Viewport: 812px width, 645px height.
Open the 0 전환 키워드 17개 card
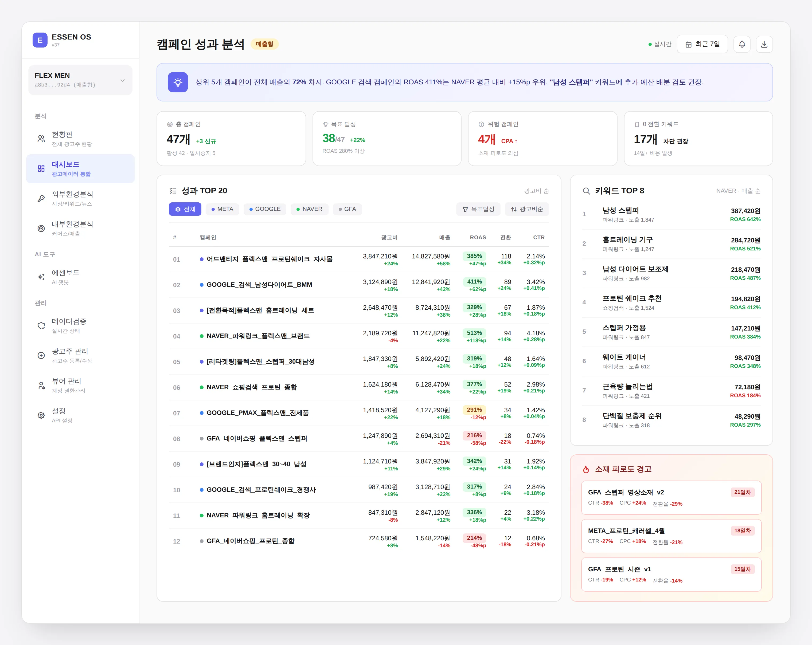coord(698,138)
